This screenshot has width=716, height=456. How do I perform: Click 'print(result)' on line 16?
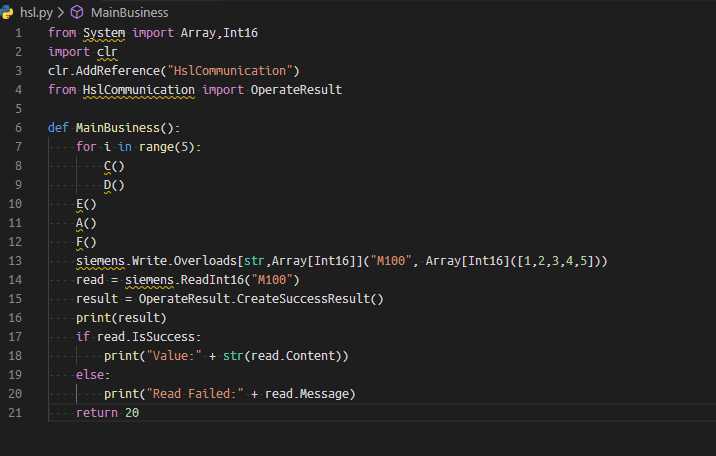click(121, 318)
